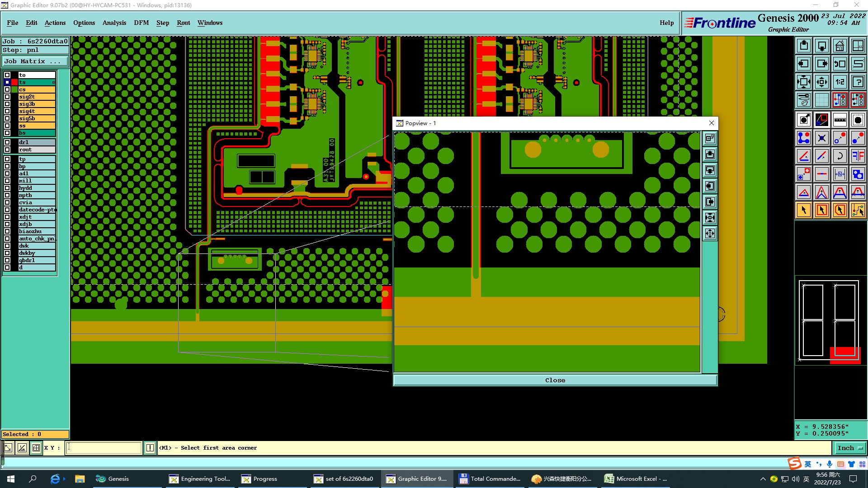Select the arrow pointer selection tool
The height and width of the screenshot is (488, 868).
[x=803, y=210]
